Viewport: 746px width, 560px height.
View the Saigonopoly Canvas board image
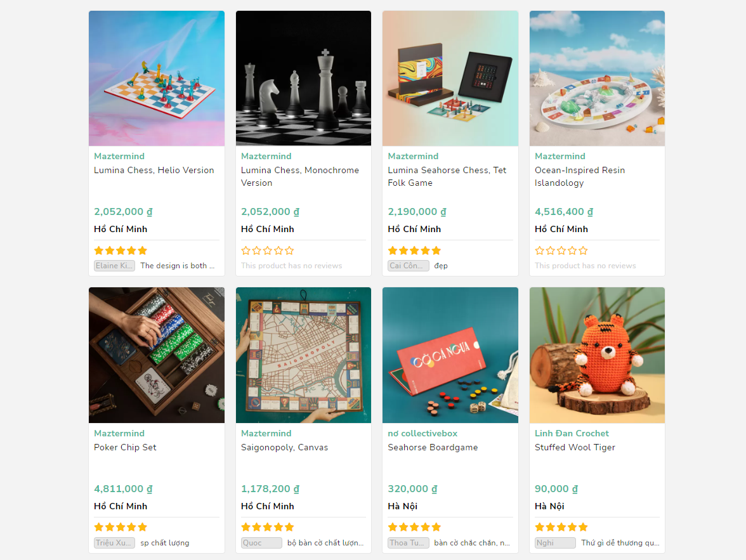click(303, 355)
